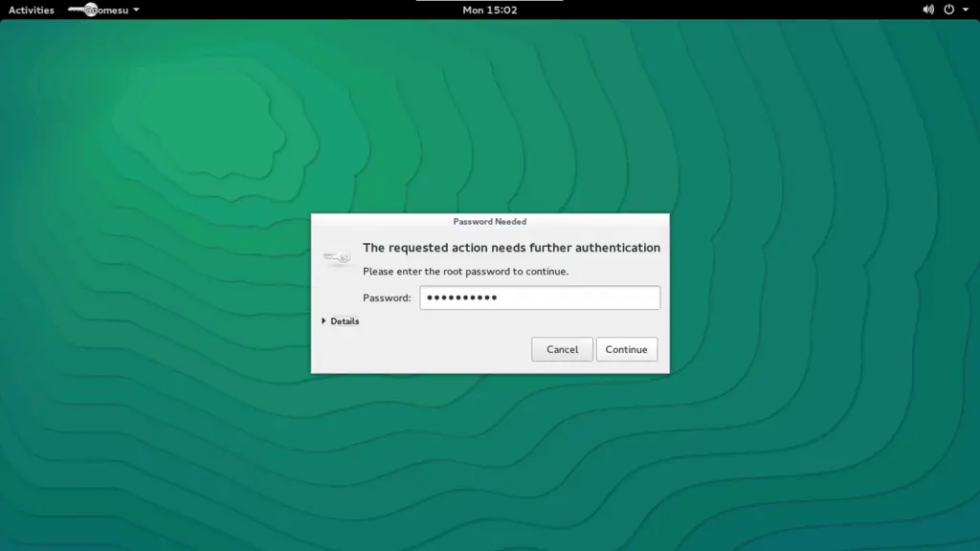The width and height of the screenshot is (980, 551).
Task: Click the keys icon in the dialog
Action: (x=337, y=256)
